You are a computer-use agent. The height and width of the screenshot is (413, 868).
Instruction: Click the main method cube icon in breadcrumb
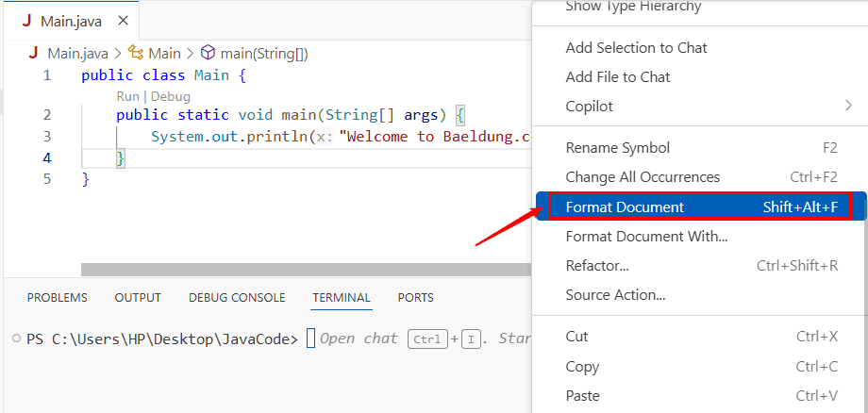click(208, 54)
